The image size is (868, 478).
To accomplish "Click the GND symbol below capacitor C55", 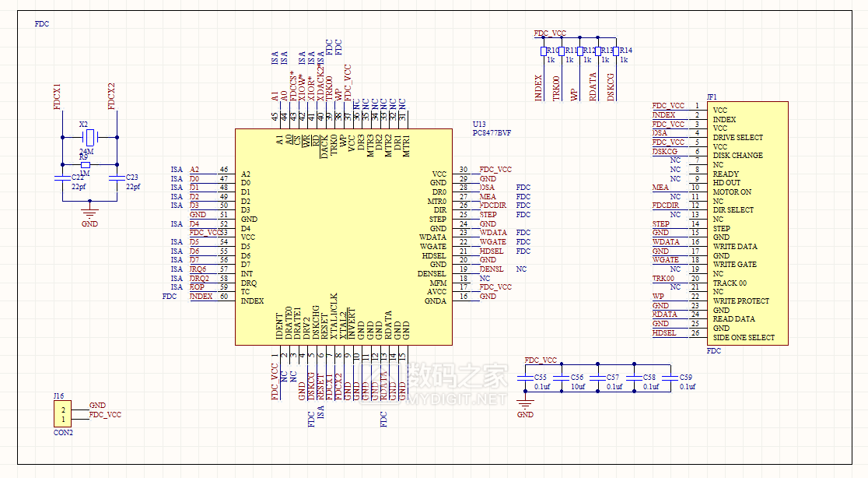I will point(526,406).
